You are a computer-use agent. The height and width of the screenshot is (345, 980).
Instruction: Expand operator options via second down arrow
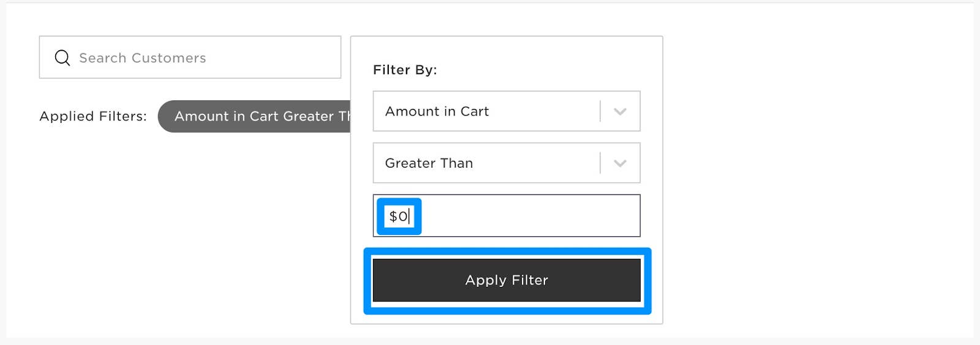(620, 163)
